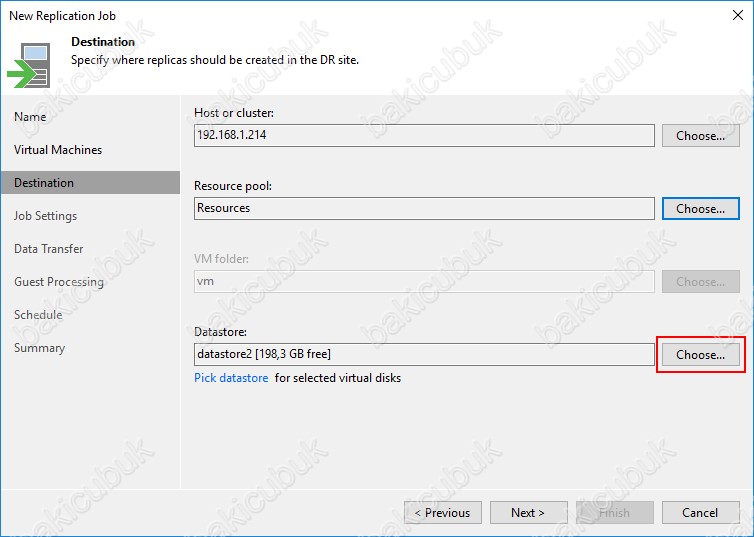Select the Job Settings step
This screenshot has height=537, width=754.
coord(45,216)
